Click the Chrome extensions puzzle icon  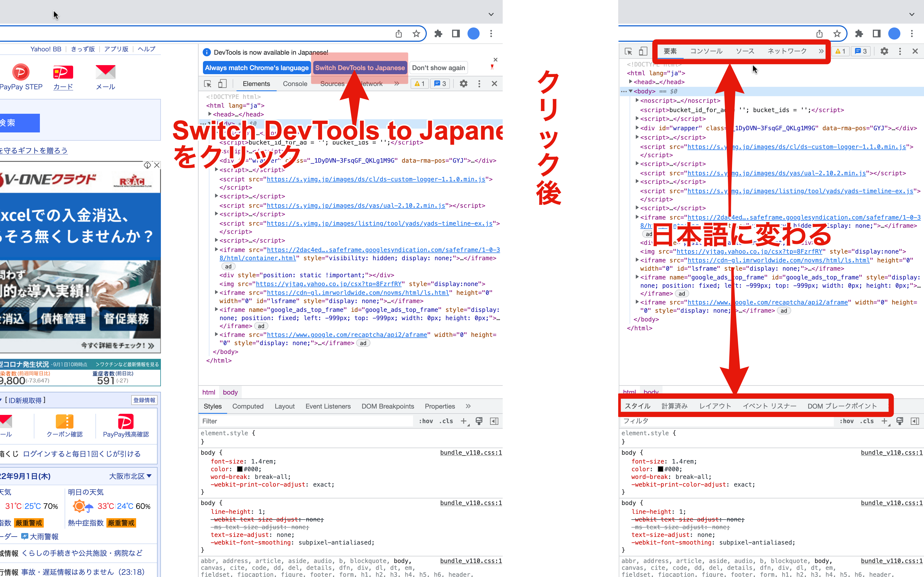[438, 34]
